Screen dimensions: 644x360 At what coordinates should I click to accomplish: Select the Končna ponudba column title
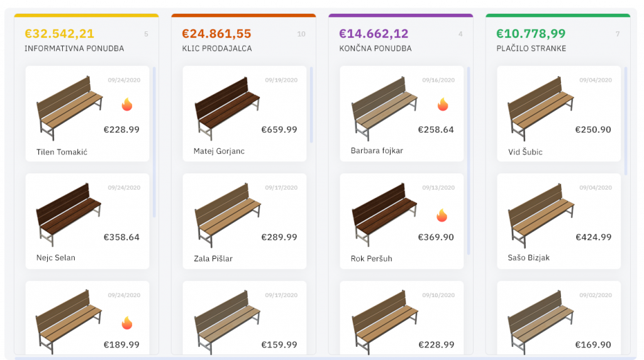click(x=375, y=48)
